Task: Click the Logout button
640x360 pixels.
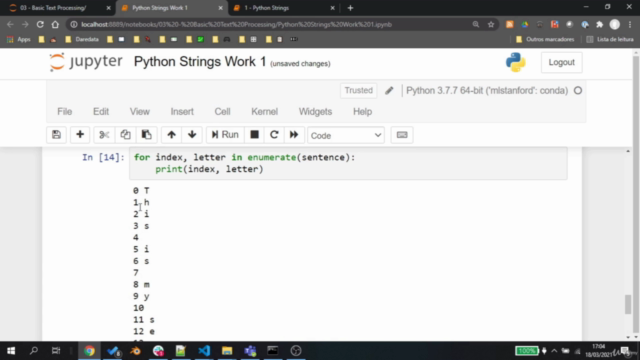Action: click(x=562, y=62)
